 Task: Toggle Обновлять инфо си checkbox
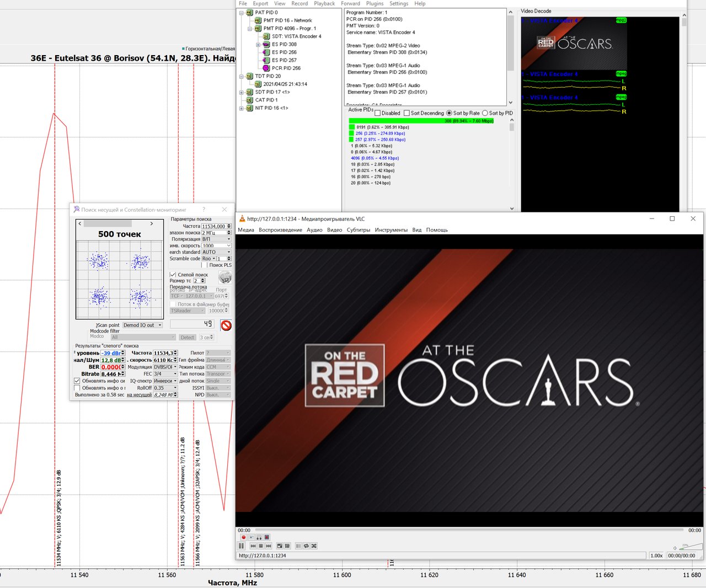[77, 381]
